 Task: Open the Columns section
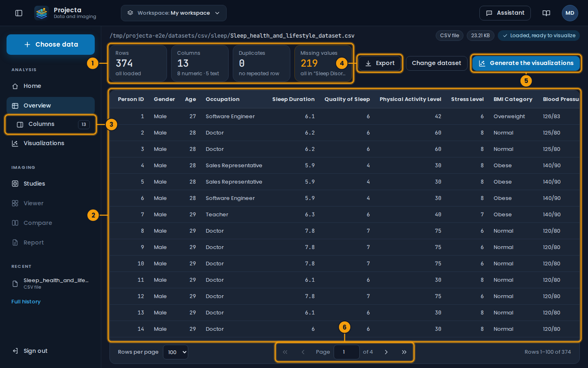(51, 124)
